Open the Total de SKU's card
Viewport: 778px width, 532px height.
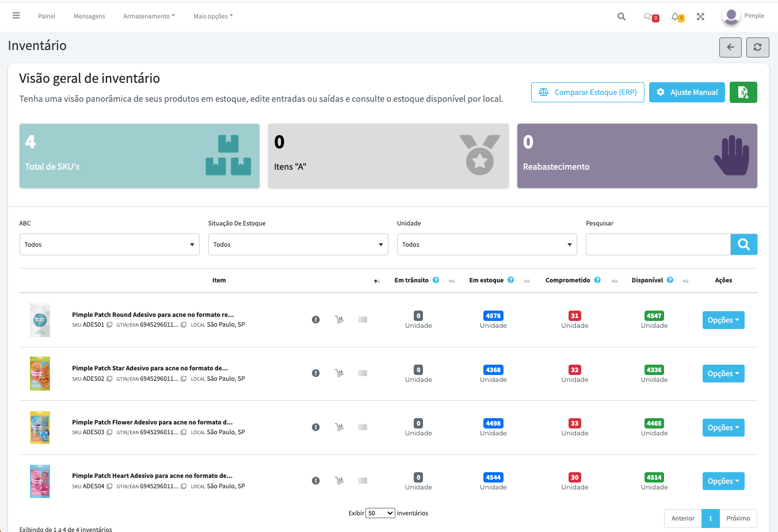coord(139,156)
